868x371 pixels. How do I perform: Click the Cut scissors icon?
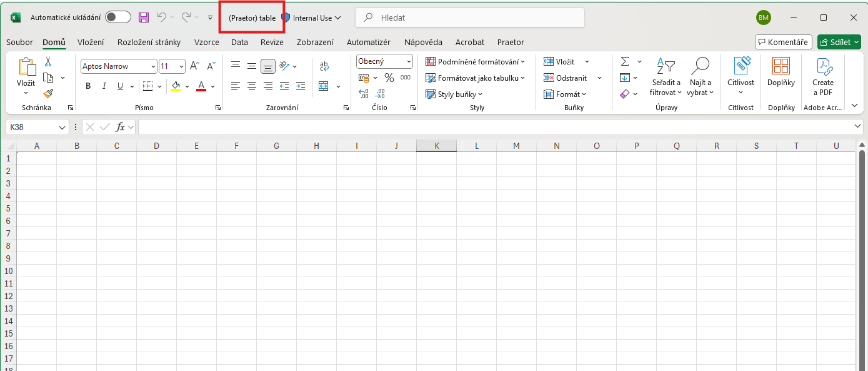48,62
